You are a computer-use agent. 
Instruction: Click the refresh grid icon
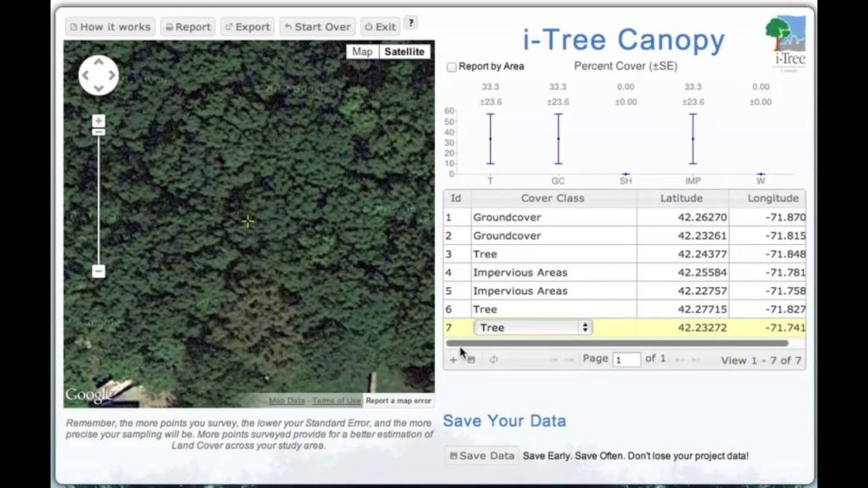pos(493,359)
